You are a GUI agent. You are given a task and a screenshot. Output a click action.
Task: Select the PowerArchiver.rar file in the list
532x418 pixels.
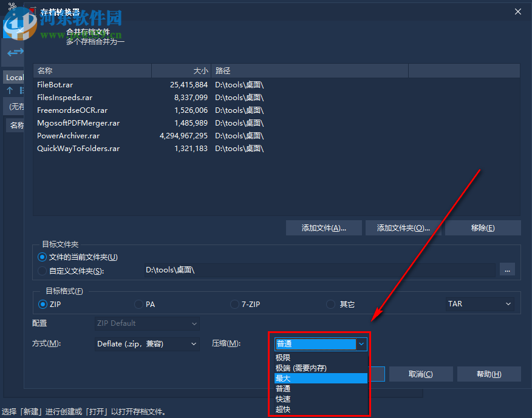tap(67, 135)
